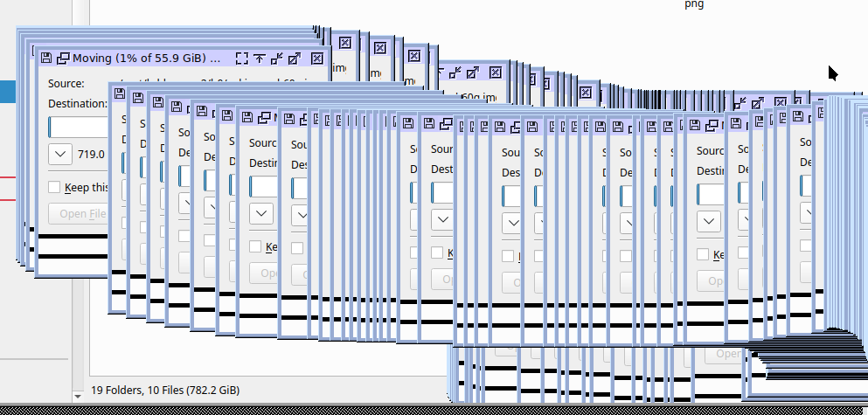868x415 pixels.
Task: Click the inward-arrow shrink icon in the "Moving (1%" title bar
Action: [x=277, y=59]
